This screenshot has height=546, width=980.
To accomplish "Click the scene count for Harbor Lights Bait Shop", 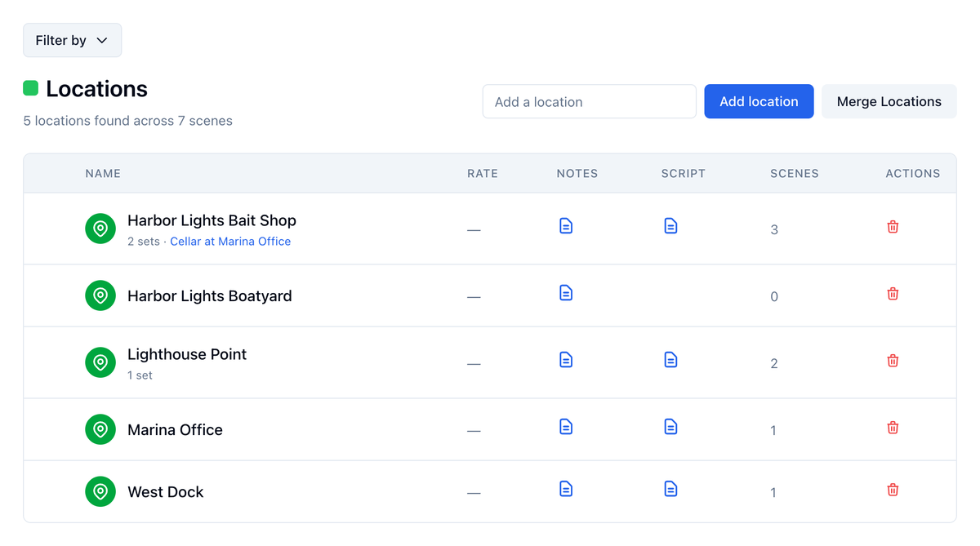I will click(x=774, y=229).
